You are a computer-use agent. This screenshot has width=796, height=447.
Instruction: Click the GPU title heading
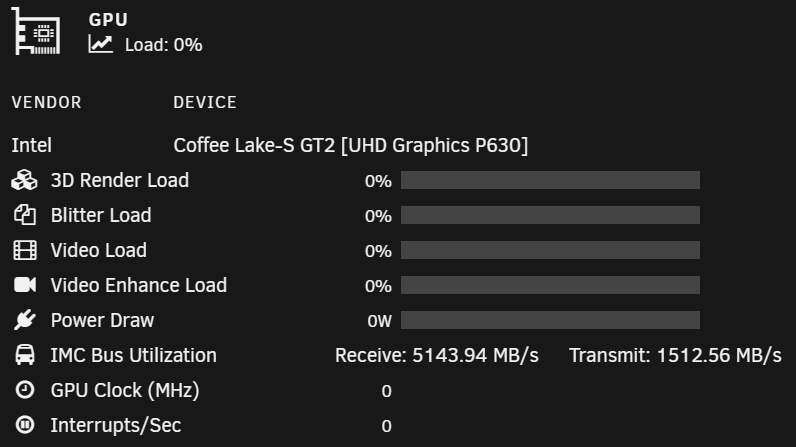[x=108, y=20]
